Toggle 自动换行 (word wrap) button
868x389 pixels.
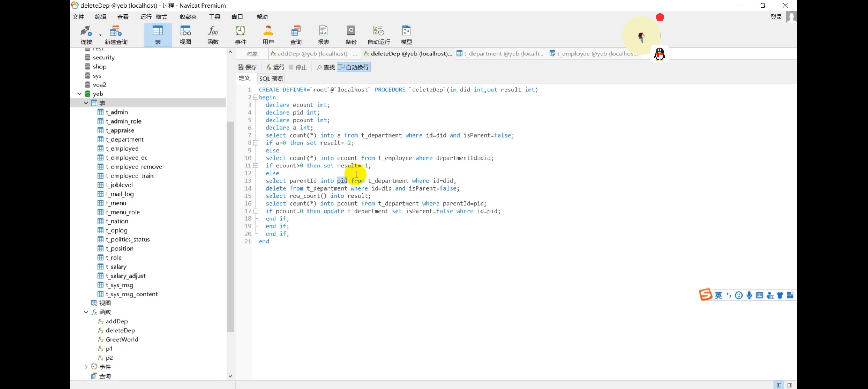point(354,67)
